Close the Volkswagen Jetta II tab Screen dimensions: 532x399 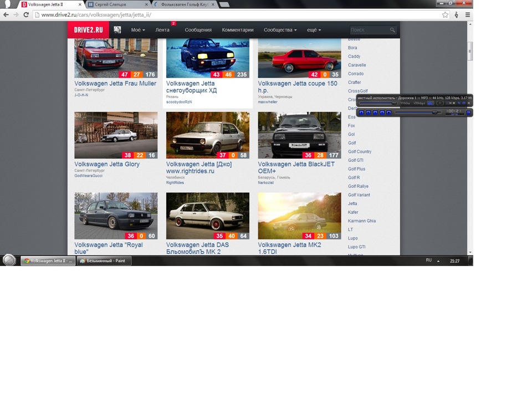(80, 5)
